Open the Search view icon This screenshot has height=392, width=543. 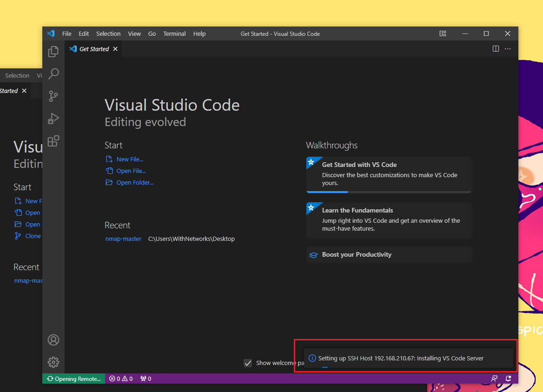[x=53, y=74]
